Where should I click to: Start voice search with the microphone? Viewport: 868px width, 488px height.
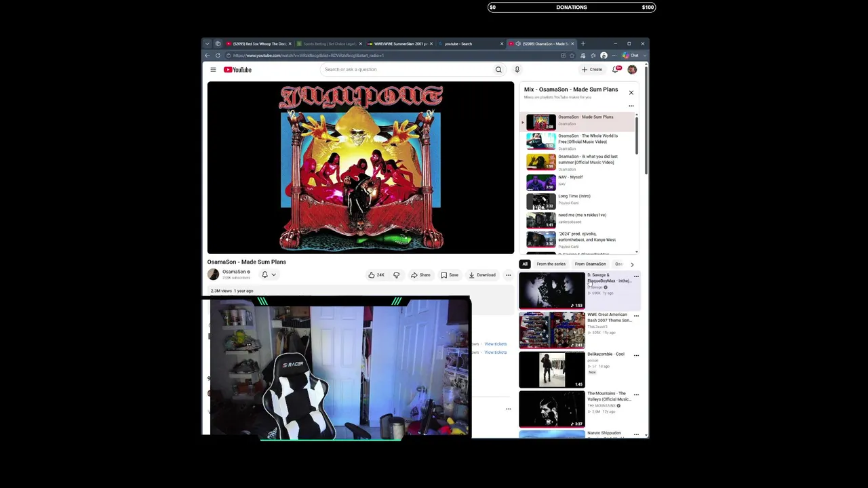(517, 69)
